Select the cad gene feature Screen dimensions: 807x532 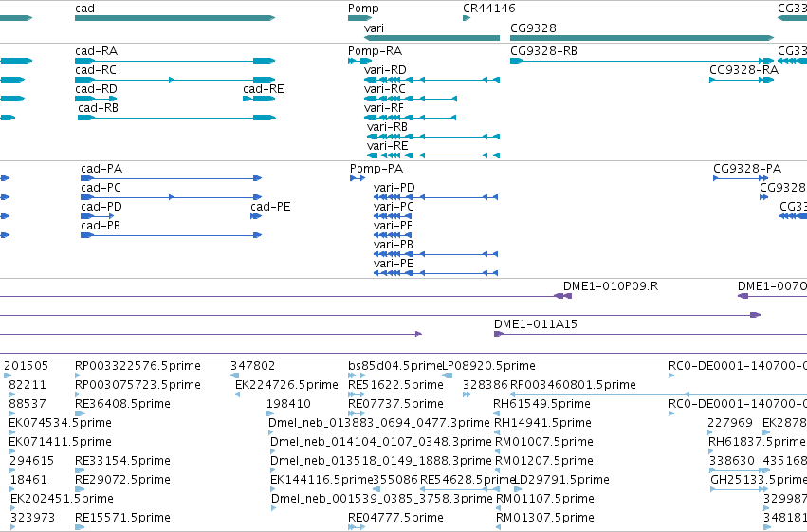175,18
